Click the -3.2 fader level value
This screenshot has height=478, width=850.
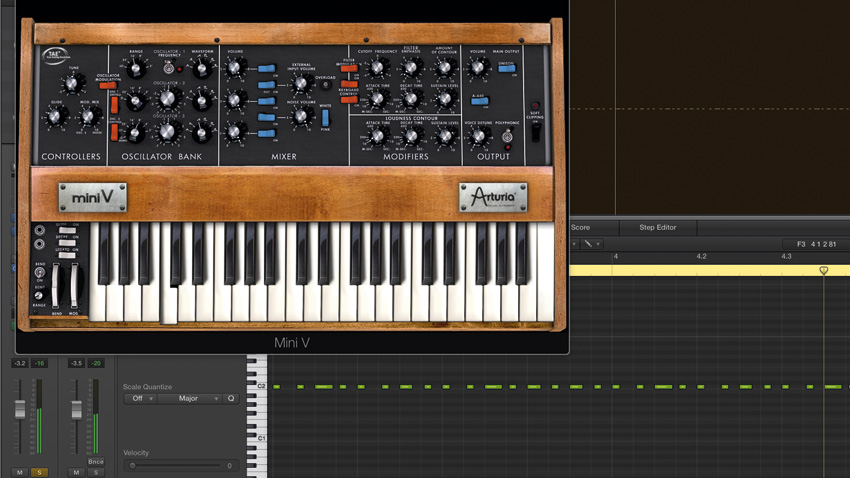point(20,363)
